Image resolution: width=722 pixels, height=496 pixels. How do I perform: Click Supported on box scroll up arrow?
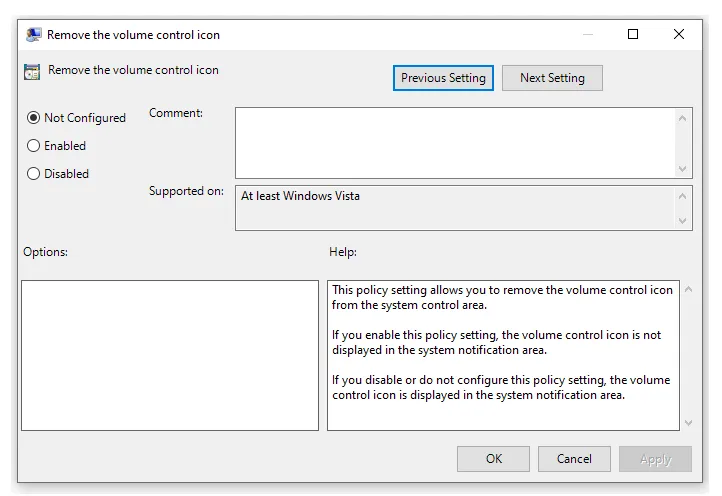point(682,196)
